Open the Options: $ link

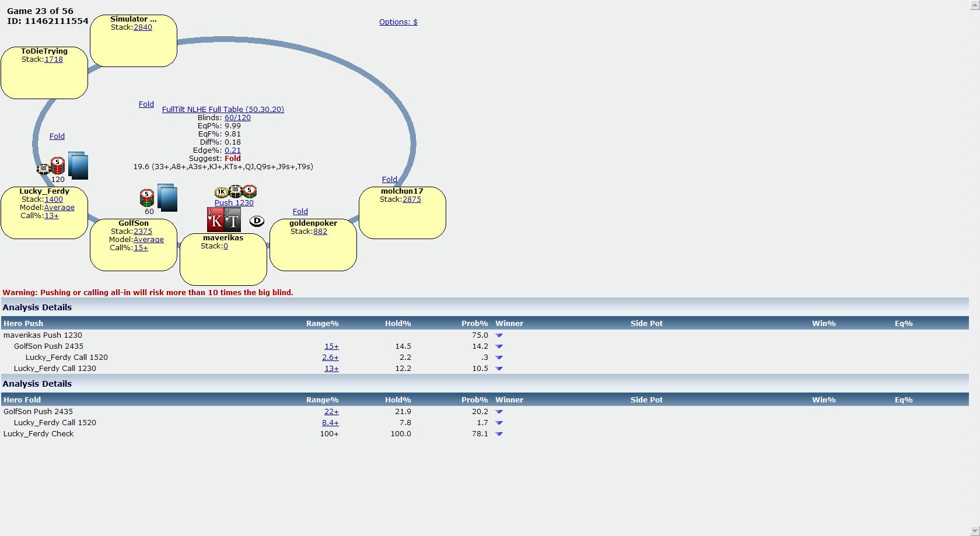pos(398,22)
